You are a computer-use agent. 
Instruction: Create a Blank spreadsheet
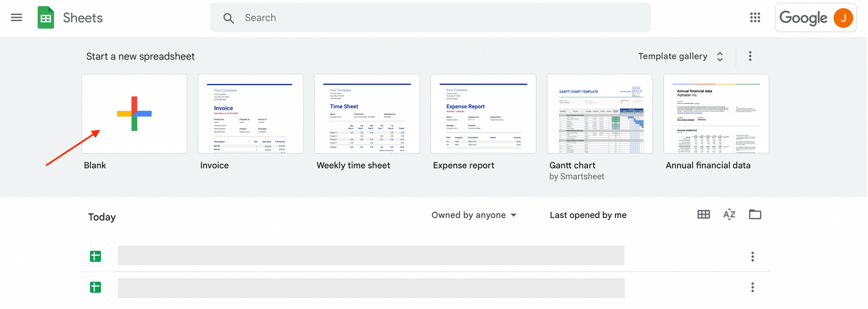134,113
